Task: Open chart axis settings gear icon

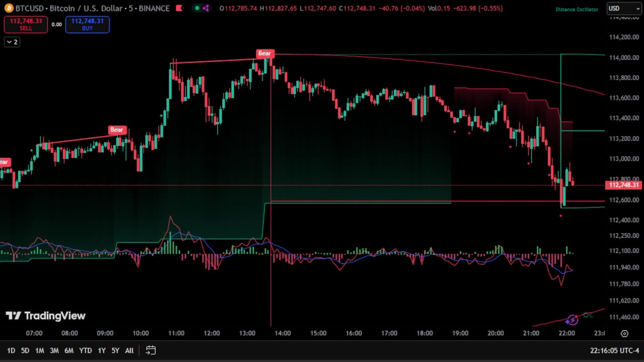Action: click(624, 333)
